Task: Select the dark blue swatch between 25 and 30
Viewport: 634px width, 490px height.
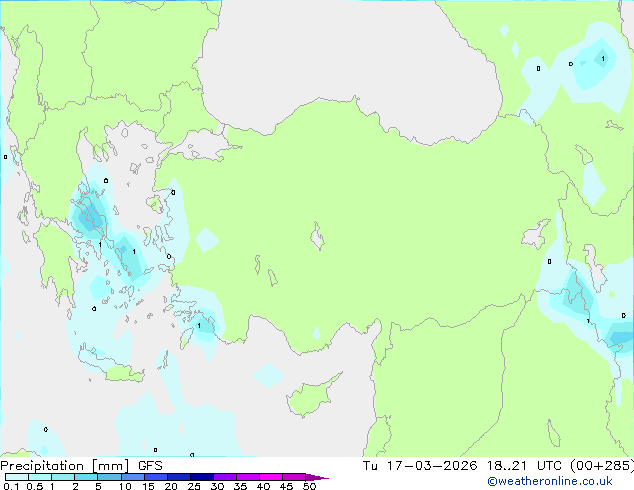Action: (201, 477)
